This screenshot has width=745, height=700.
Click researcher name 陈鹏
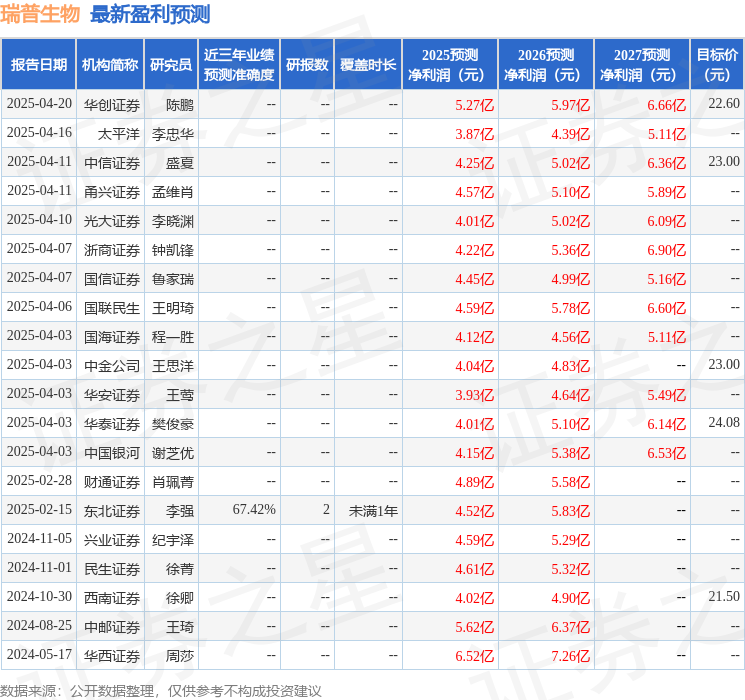pyautogui.click(x=180, y=105)
